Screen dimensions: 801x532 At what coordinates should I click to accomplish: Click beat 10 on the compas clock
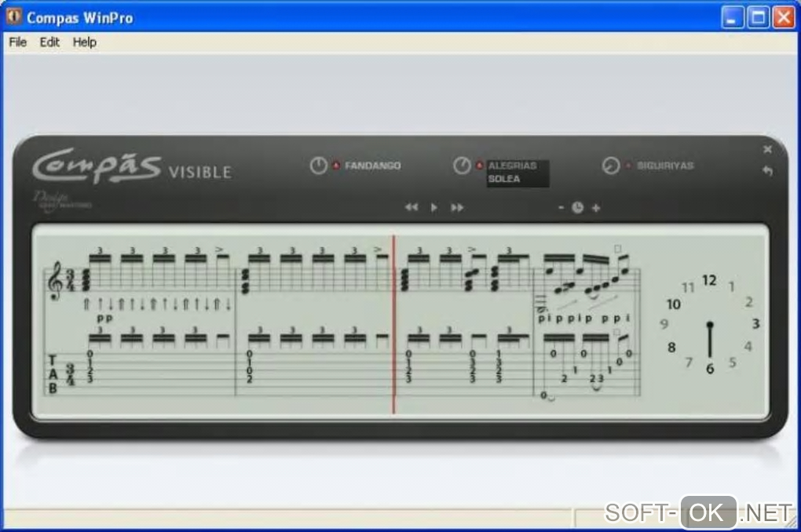673,304
